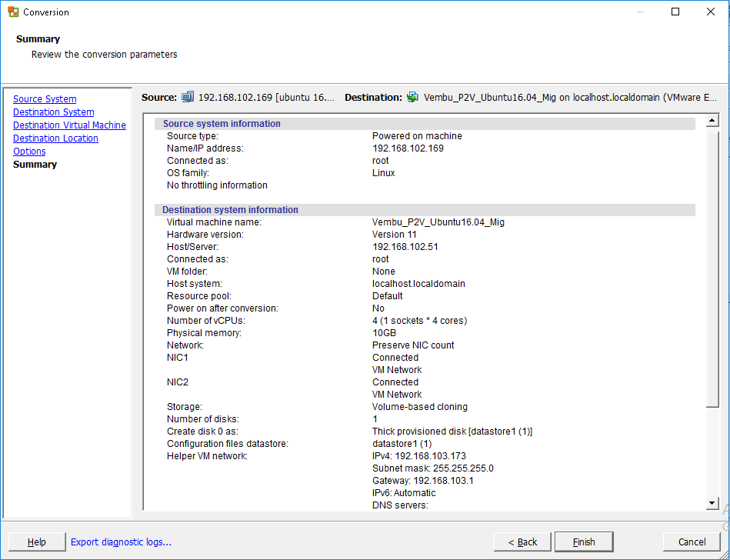Minimize the Conversion window
This screenshot has height=560, width=730.
[641, 12]
